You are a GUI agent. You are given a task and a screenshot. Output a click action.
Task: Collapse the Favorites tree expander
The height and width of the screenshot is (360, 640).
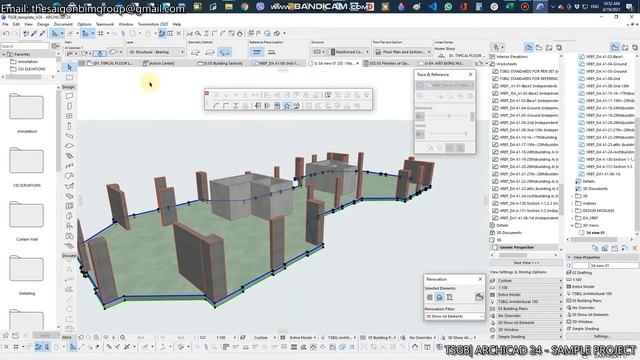[4, 54]
